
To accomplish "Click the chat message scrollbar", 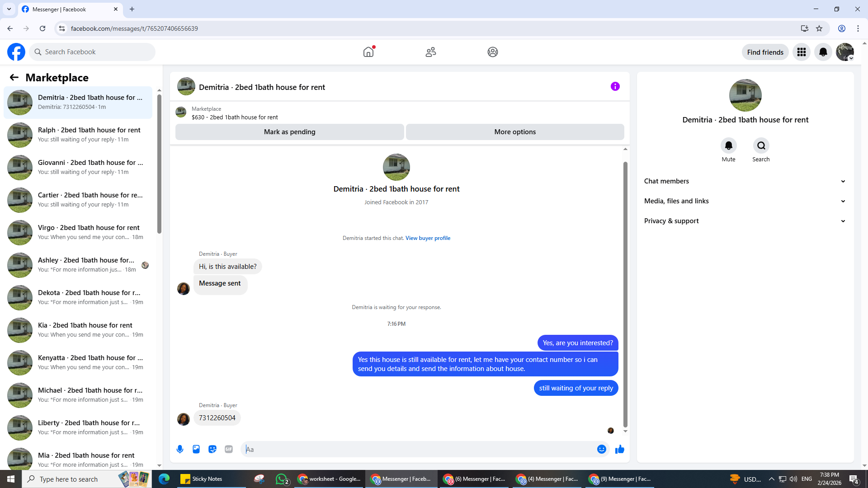I will (x=625, y=294).
